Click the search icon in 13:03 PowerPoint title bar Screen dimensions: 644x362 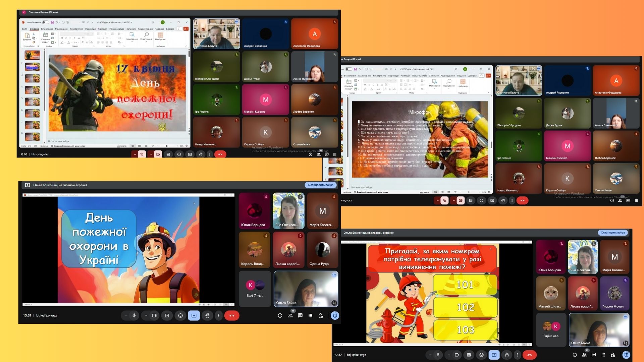153,22
